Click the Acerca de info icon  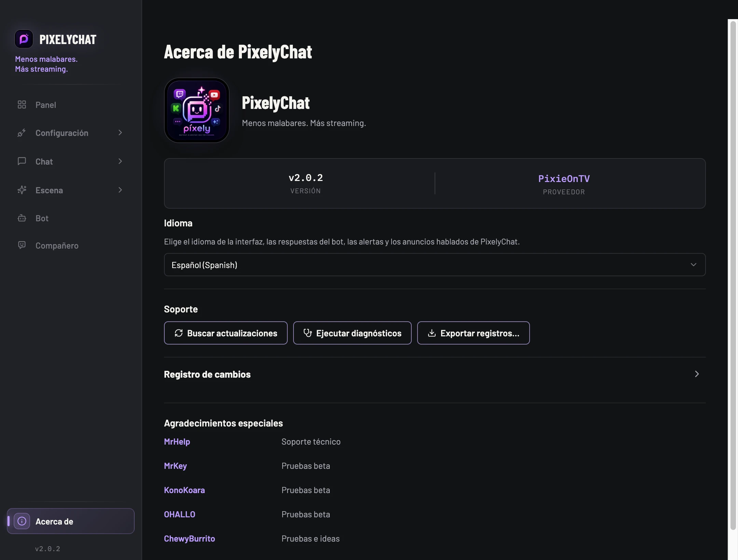[x=22, y=521]
